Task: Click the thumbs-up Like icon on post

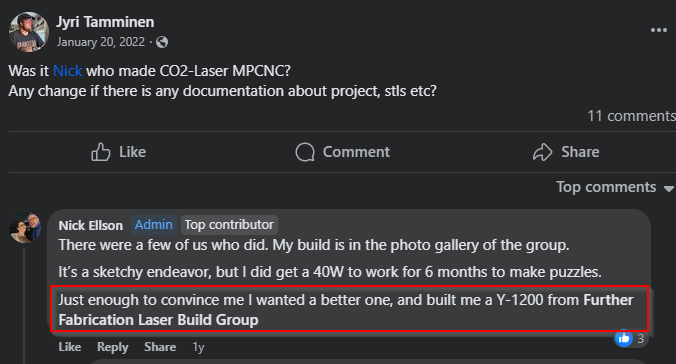Action: click(x=100, y=152)
